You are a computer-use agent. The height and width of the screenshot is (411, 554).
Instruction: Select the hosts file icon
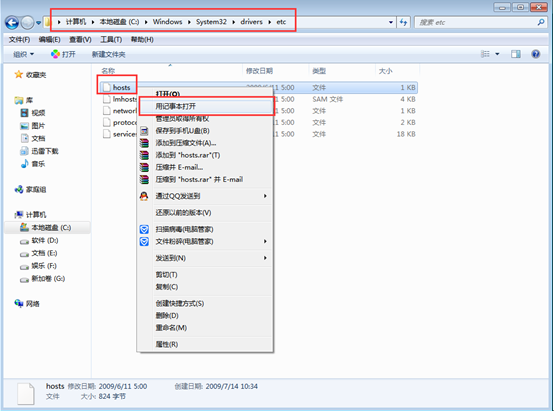[x=107, y=87]
